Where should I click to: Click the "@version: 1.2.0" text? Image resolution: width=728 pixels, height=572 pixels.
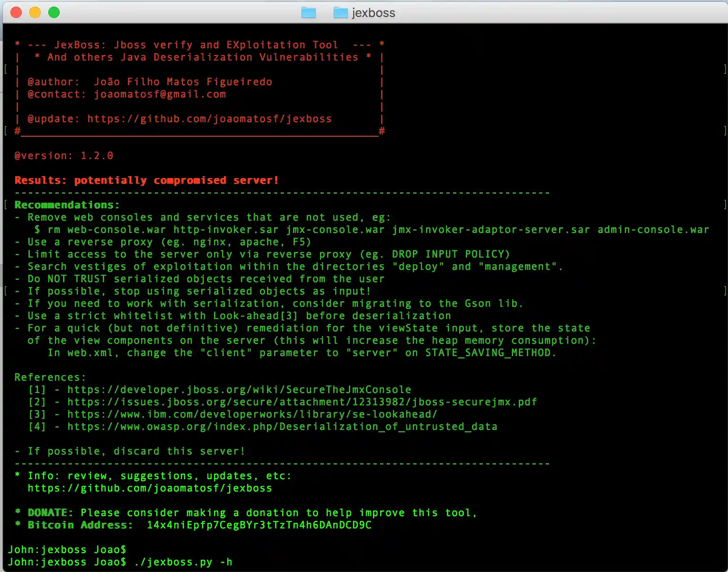tap(64, 156)
